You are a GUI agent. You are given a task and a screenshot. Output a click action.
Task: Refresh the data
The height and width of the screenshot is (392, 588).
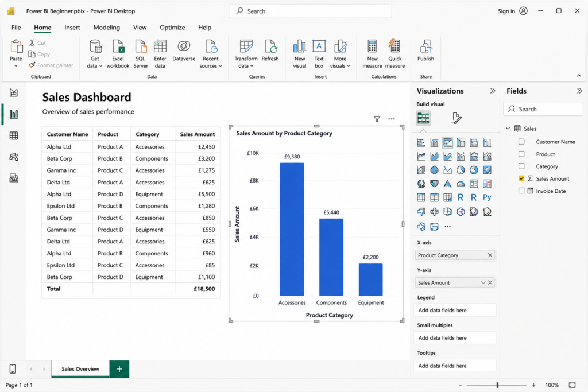(x=270, y=51)
